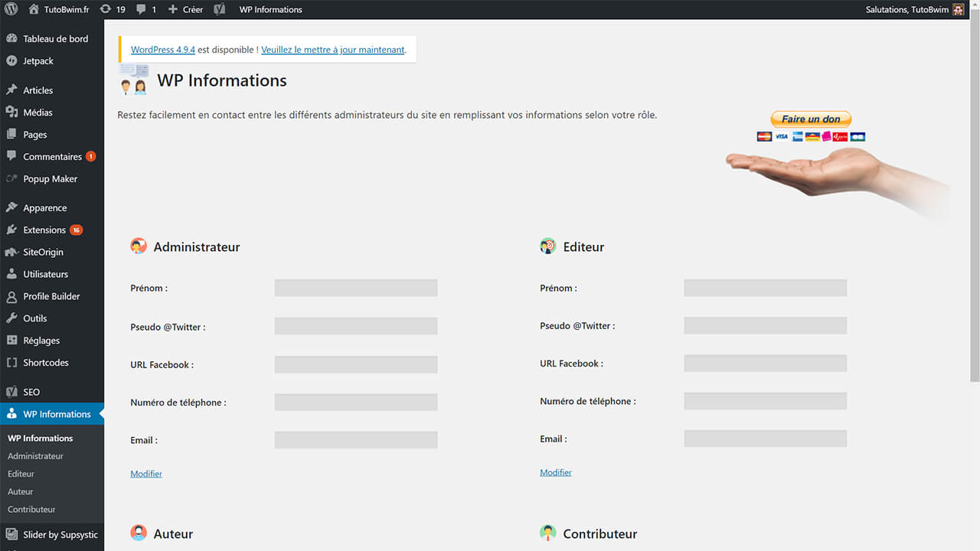The height and width of the screenshot is (551, 980).
Task: Click Modifier under Editeur
Action: [x=556, y=472]
